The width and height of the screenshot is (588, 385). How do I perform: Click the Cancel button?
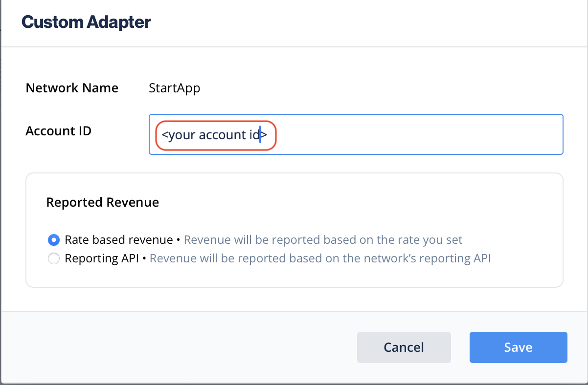point(404,347)
